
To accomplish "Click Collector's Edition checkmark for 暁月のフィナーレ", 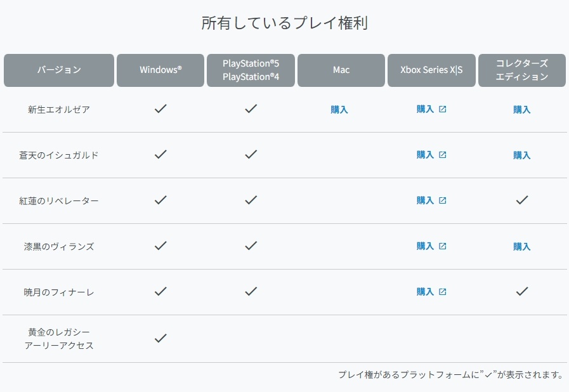I will pyautogui.click(x=522, y=291).
